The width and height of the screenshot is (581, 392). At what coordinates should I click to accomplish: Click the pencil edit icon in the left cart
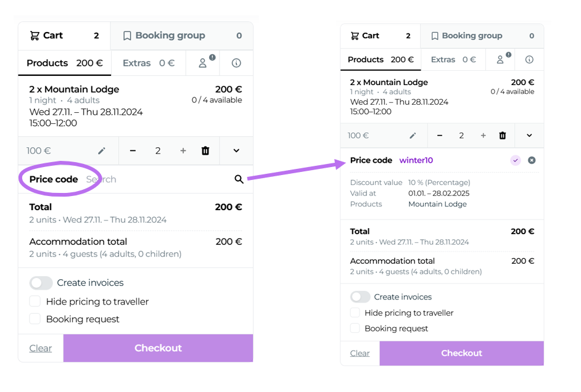point(102,151)
